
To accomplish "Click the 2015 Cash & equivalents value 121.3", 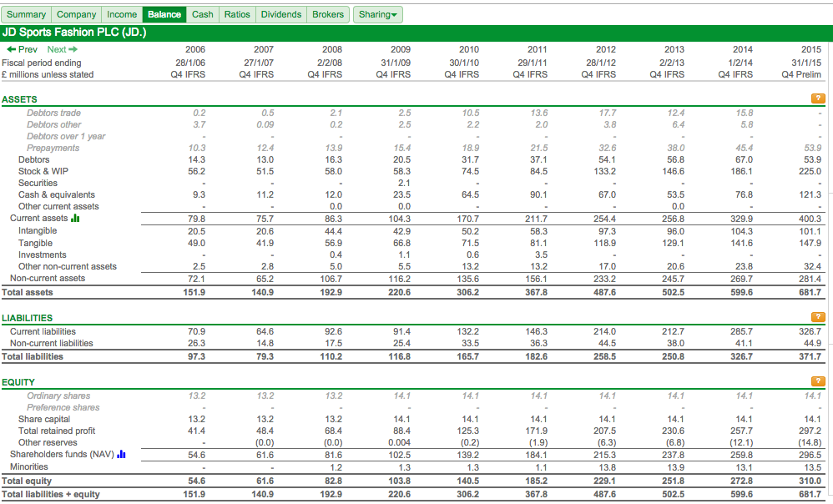I will (810, 195).
